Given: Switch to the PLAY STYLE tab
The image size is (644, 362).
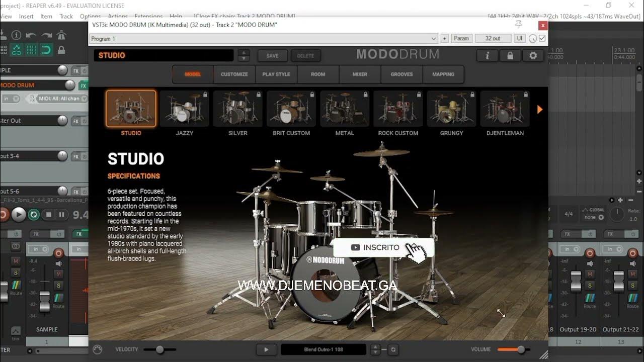Looking at the screenshot, I should [276, 74].
